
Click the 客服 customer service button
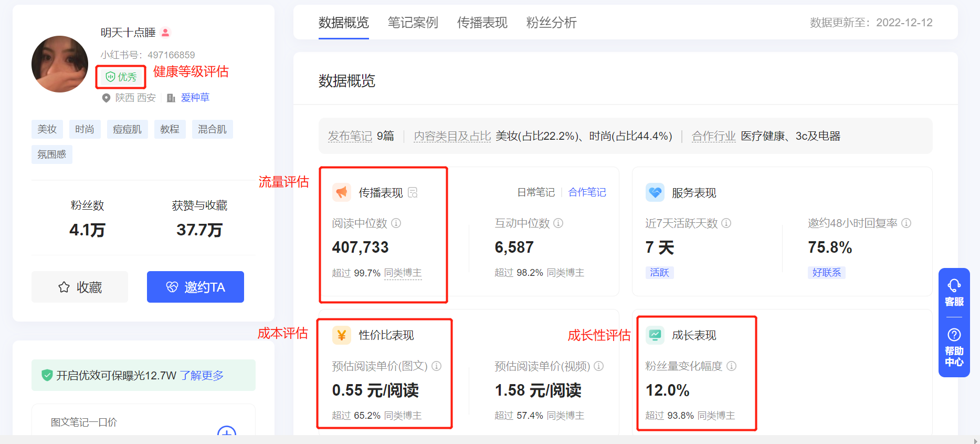point(954,293)
